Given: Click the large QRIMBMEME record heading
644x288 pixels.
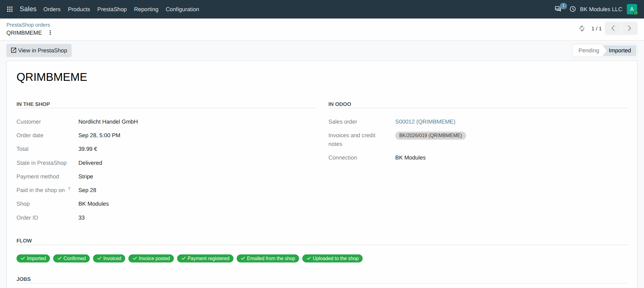Looking at the screenshot, I should (52, 77).
